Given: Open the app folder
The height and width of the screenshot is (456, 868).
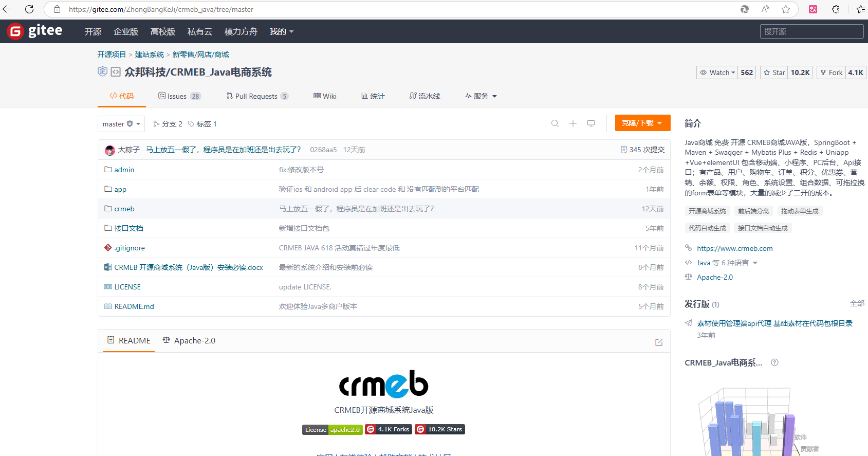Looking at the screenshot, I should pyautogui.click(x=120, y=189).
